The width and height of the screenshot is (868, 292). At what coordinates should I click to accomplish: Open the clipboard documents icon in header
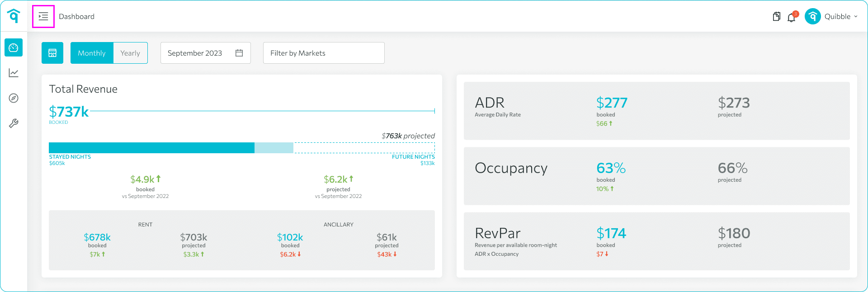tap(776, 16)
